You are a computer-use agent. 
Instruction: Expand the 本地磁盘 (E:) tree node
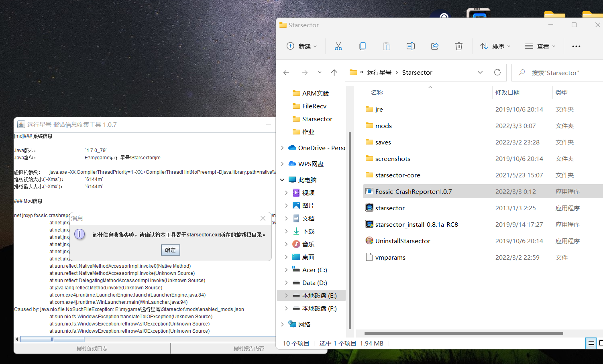[286, 296]
